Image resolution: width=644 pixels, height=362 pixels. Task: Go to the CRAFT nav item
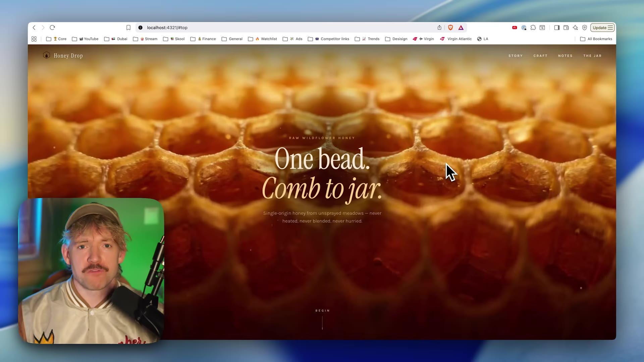tap(540, 56)
